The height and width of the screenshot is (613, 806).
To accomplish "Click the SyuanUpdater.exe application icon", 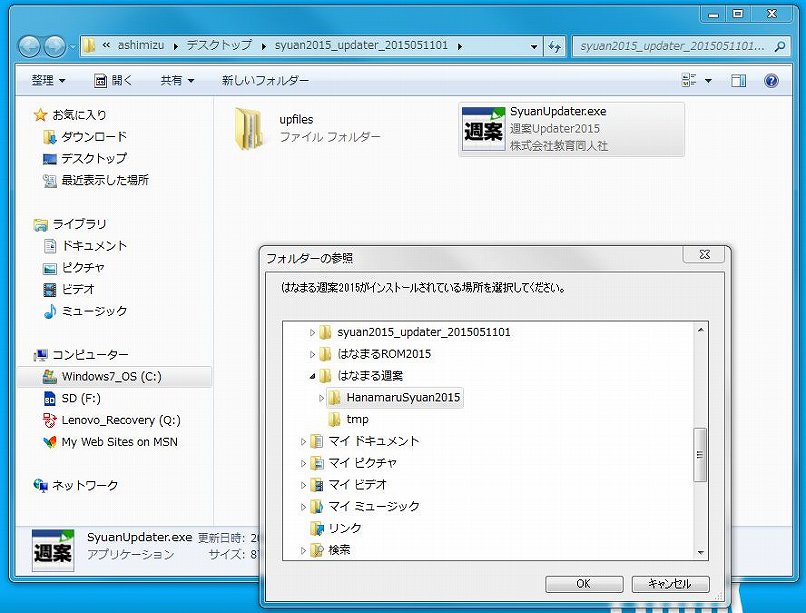I will click(484, 130).
